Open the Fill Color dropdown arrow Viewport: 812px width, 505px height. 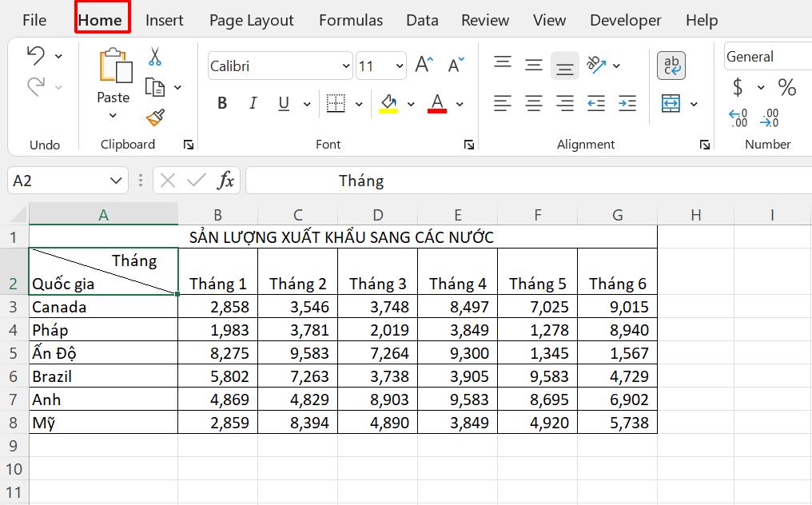pyautogui.click(x=411, y=104)
